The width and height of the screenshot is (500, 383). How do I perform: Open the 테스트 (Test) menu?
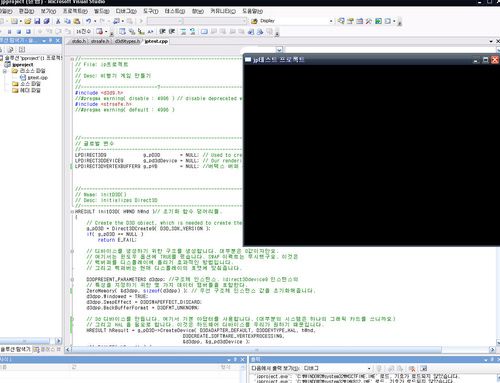pos(175,11)
